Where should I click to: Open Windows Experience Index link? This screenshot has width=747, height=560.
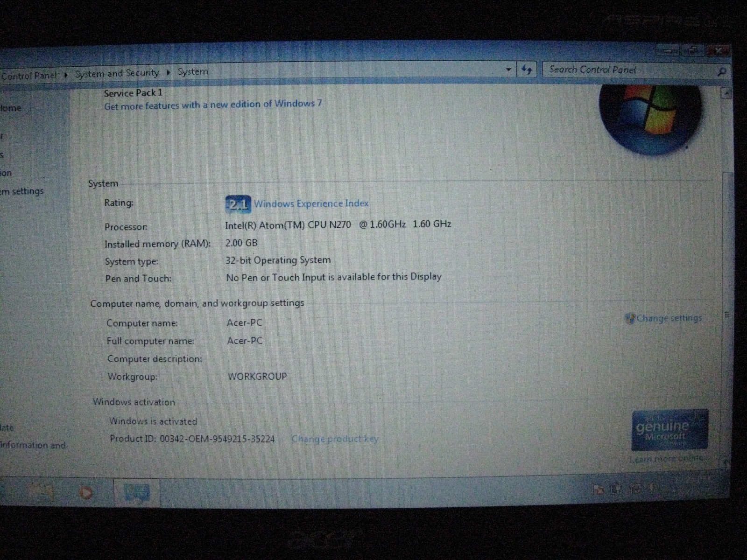click(x=311, y=203)
